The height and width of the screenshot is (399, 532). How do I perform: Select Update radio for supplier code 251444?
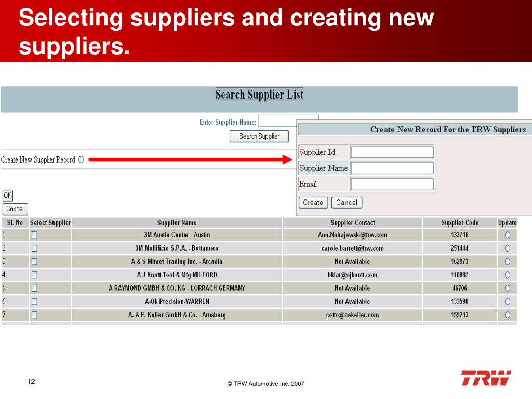pos(507,248)
